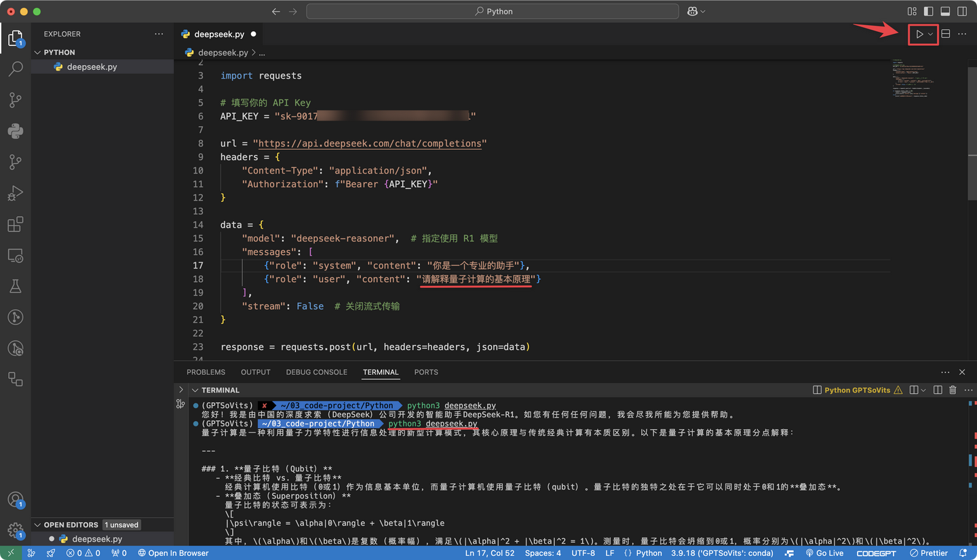
Task: Open the Search view in activity bar
Action: [16, 68]
